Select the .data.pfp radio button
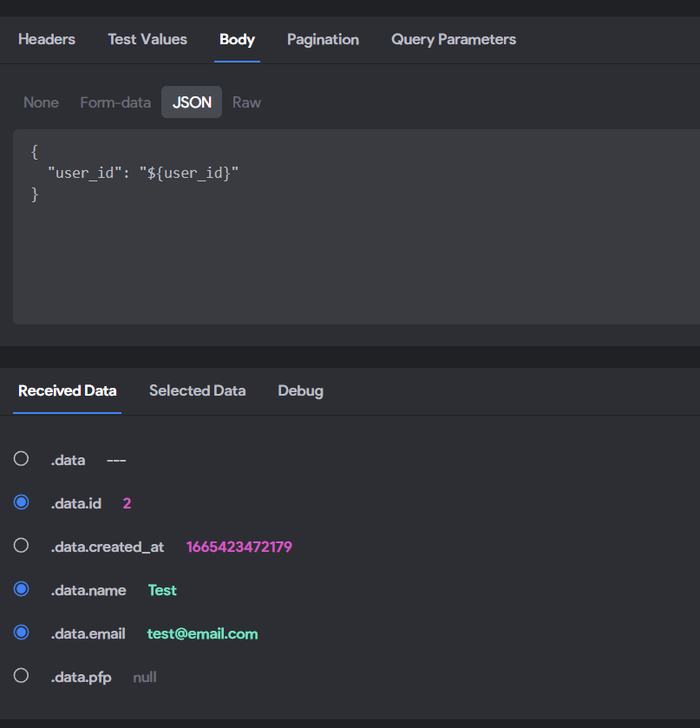The width and height of the screenshot is (700, 728). tap(22, 676)
